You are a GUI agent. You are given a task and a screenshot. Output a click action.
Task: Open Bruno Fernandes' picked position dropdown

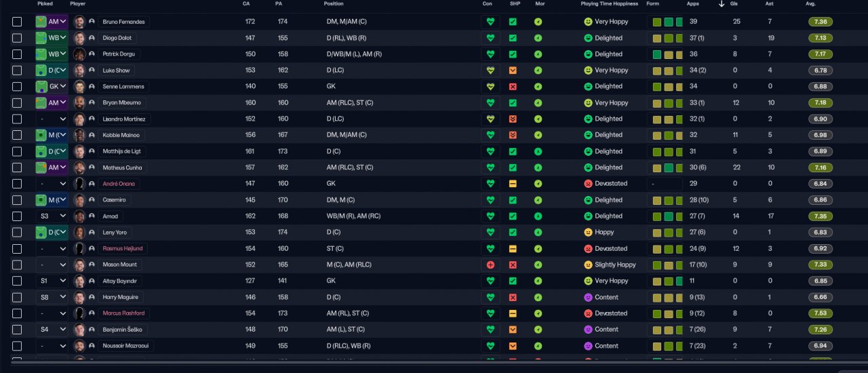[52, 22]
